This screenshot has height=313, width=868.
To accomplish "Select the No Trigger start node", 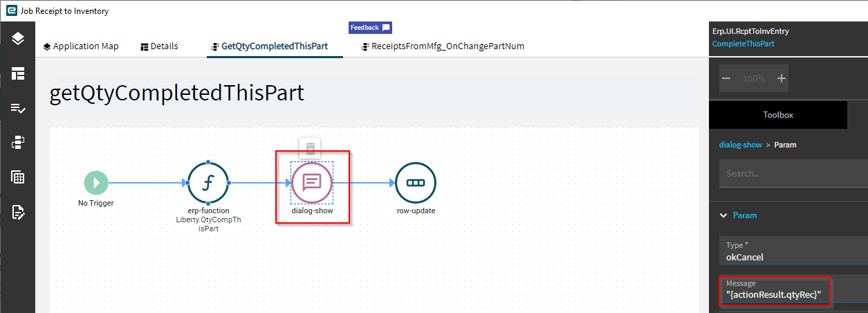I will click(x=96, y=183).
